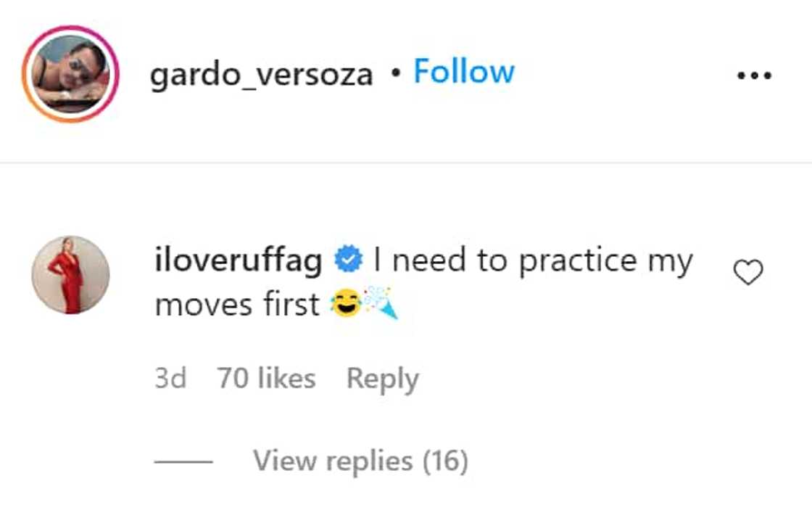
Task: Click the "moves first" comment text
Action: click(x=237, y=305)
